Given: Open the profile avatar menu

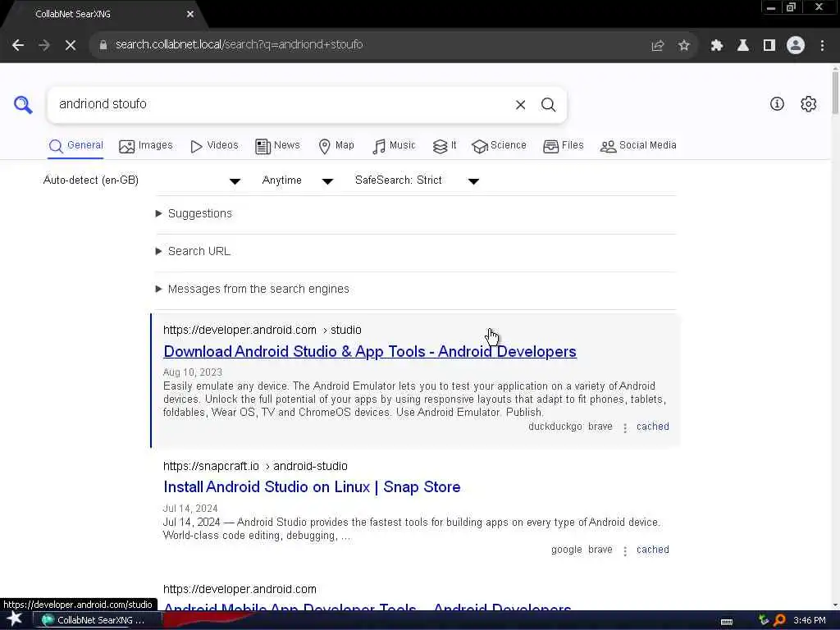Looking at the screenshot, I should pos(796,46).
